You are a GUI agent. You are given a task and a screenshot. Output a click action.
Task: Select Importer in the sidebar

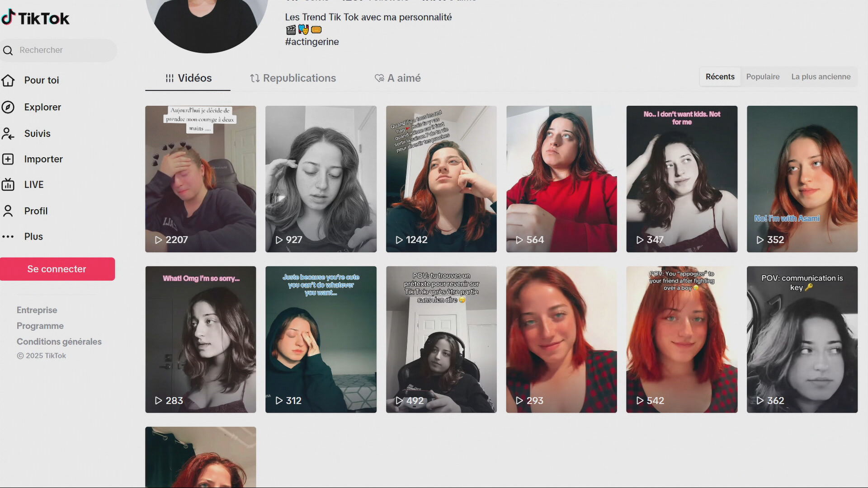click(43, 159)
